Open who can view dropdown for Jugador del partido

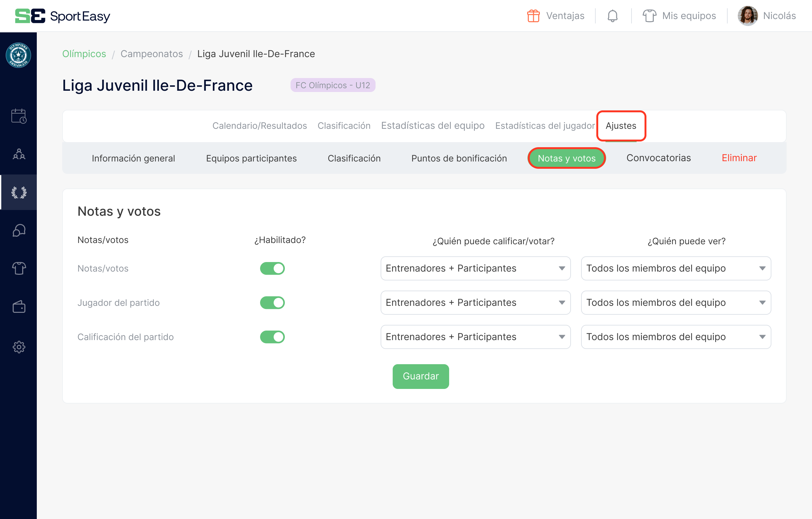(x=676, y=303)
